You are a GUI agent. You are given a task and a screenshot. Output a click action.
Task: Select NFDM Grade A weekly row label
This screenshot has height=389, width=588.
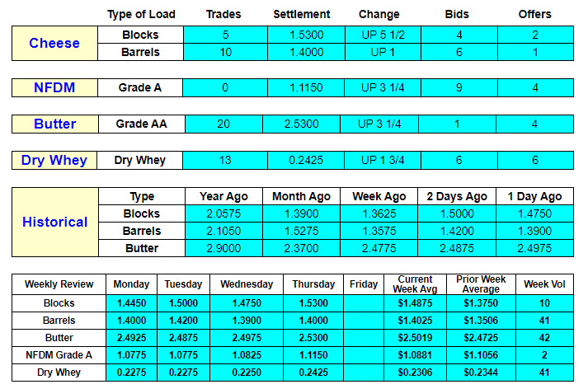tap(59, 355)
